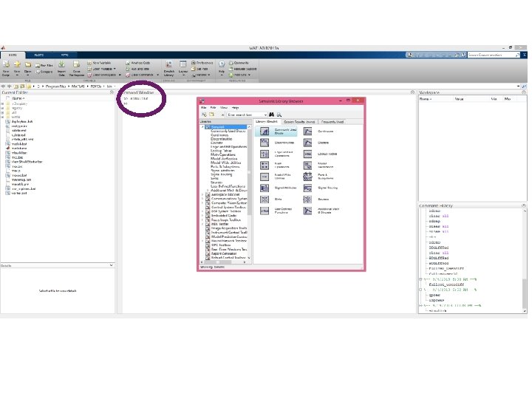Switch to the APPS tab
The width and height of the screenshot is (532, 399).
click(x=64, y=55)
